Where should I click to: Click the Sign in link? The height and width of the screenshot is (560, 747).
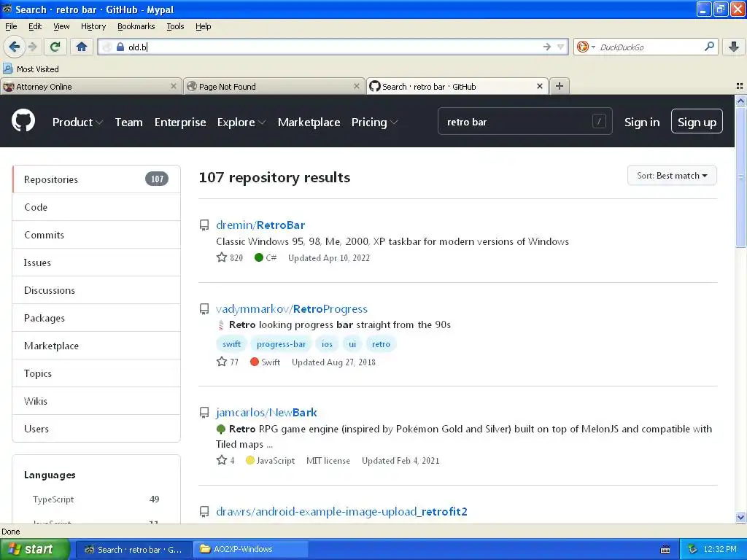tap(642, 122)
